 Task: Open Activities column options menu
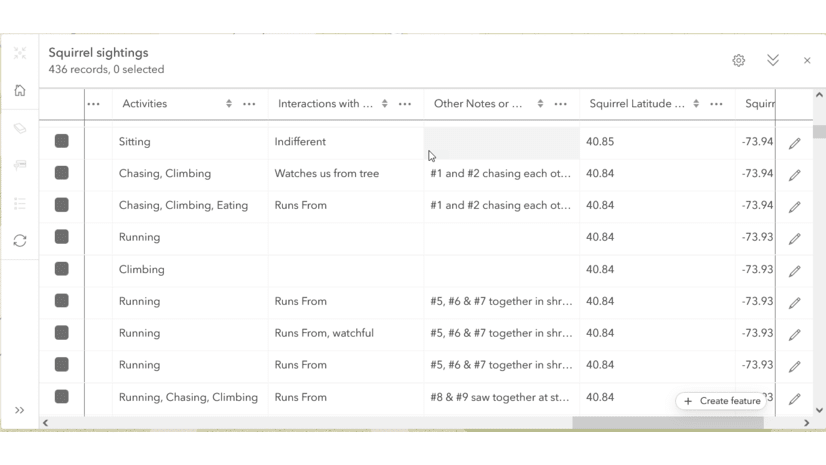point(249,104)
